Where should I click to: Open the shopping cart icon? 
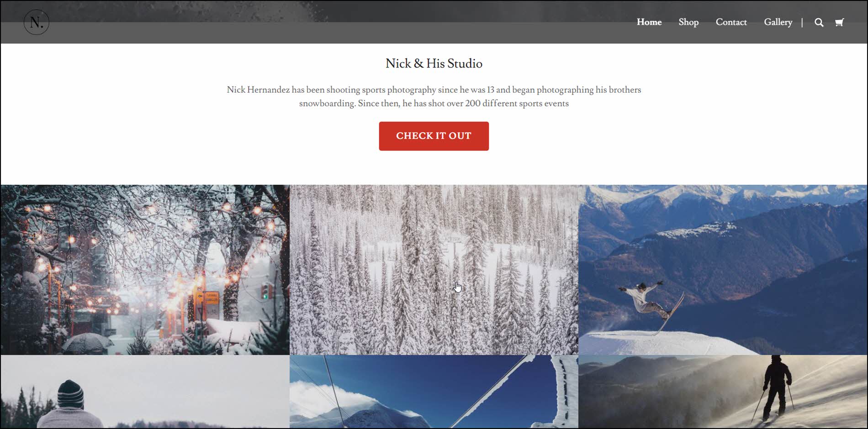[x=839, y=22]
